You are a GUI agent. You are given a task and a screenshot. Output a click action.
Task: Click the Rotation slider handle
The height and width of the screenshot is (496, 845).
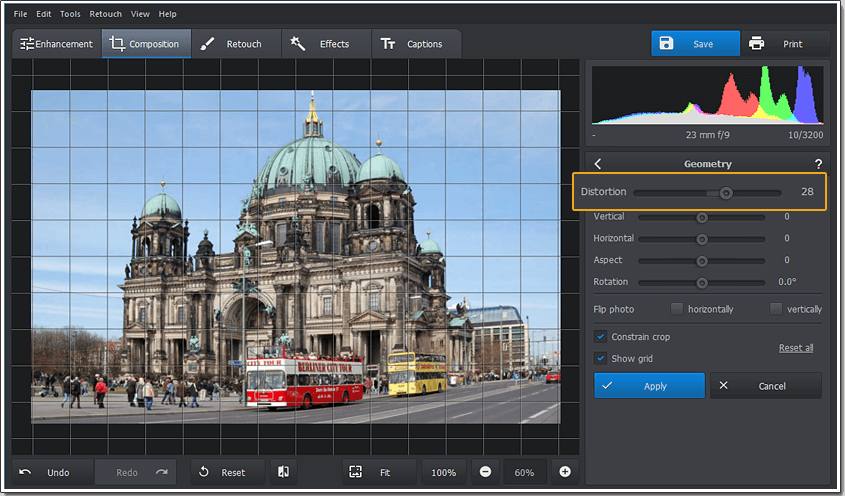702,283
